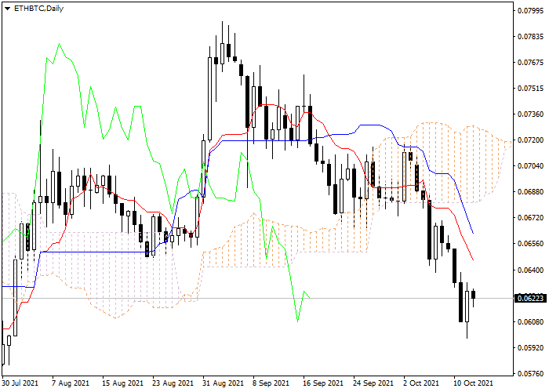Viewport: 549px width, 392px height.
Task: Click the 0.07675 price axis label
Action: point(530,63)
